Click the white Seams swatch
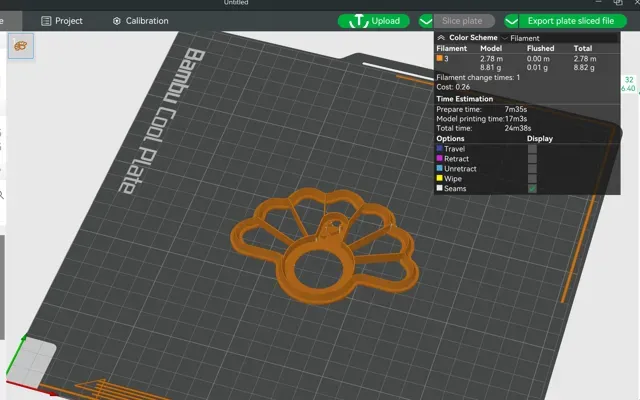This screenshot has width=640, height=400. coord(440,188)
